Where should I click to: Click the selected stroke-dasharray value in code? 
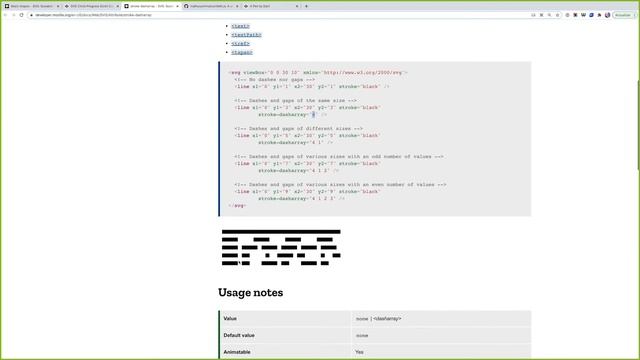(313, 115)
